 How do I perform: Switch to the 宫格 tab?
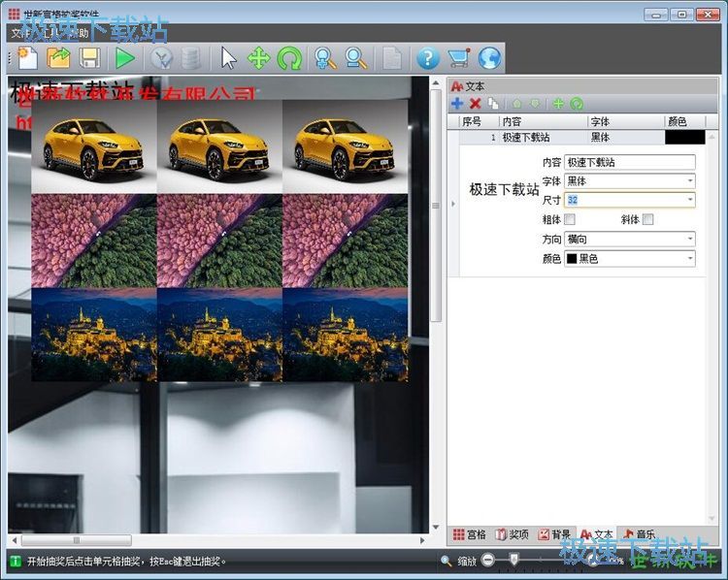pyautogui.click(x=470, y=534)
